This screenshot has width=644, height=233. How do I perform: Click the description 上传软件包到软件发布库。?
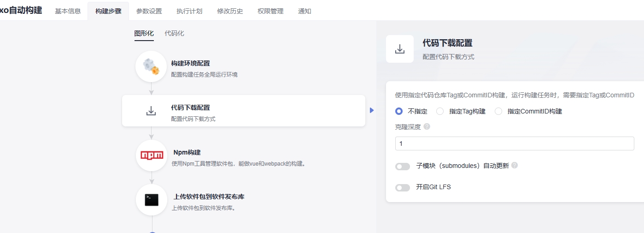(204, 208)
